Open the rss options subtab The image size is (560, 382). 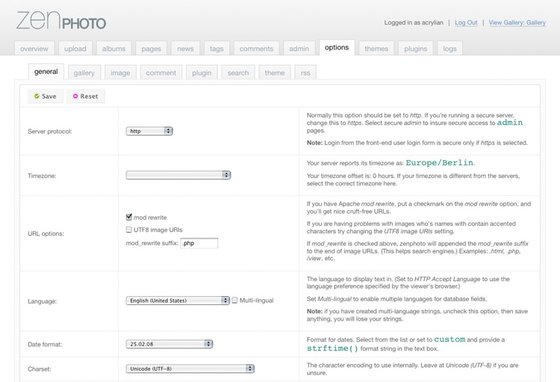tap(305, 73)
